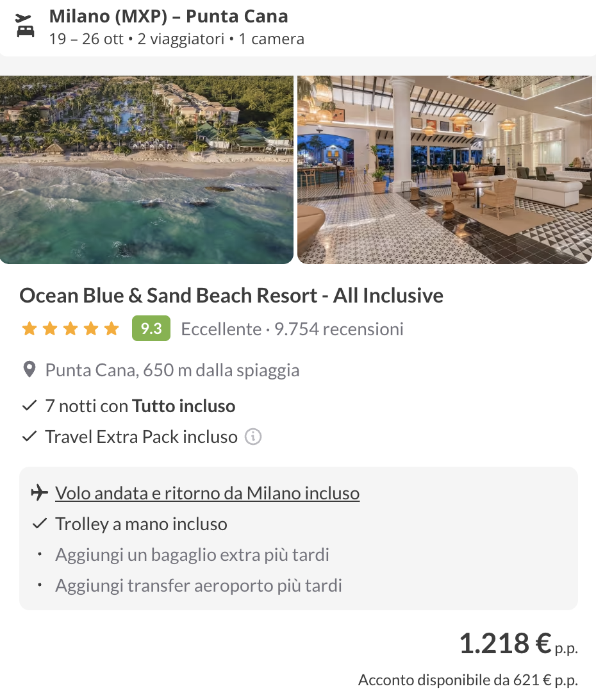
Task: Click the flight and hotel package icon
Action: (24, 26)
